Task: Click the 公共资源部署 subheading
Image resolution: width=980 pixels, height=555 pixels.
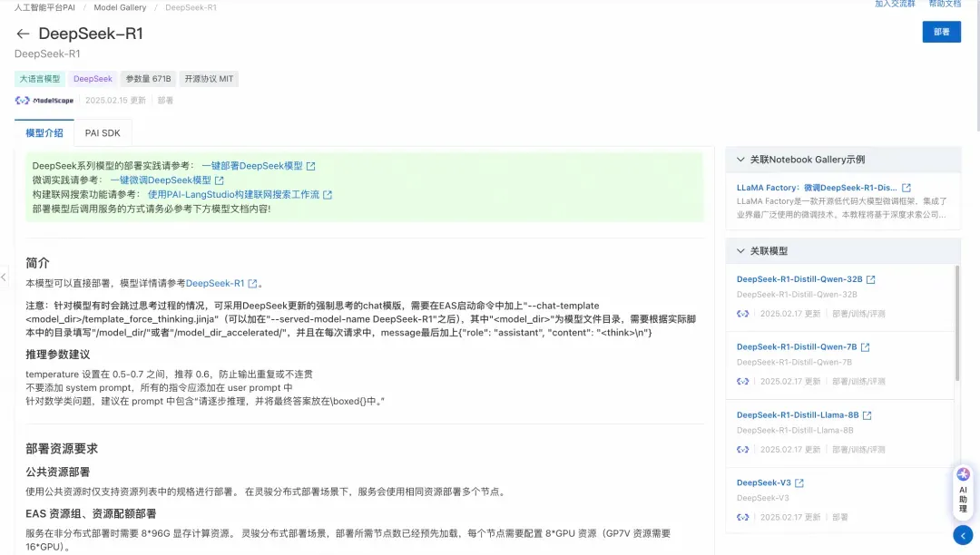Action: point(57,472)
